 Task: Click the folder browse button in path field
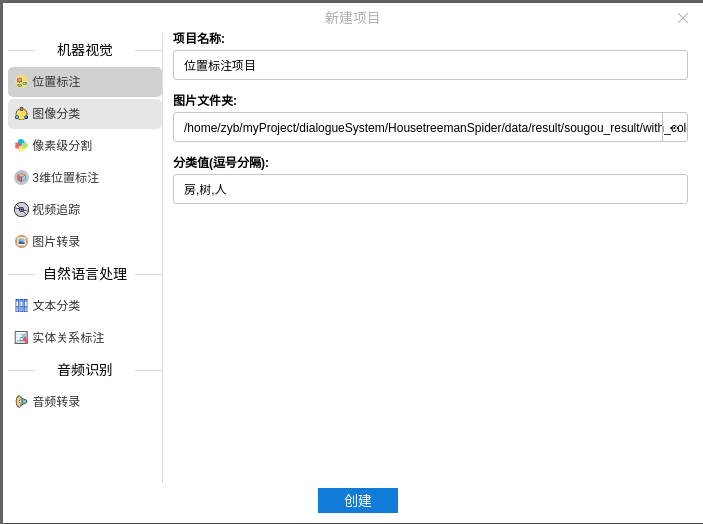pyautogui.click(x=675, y=127)
